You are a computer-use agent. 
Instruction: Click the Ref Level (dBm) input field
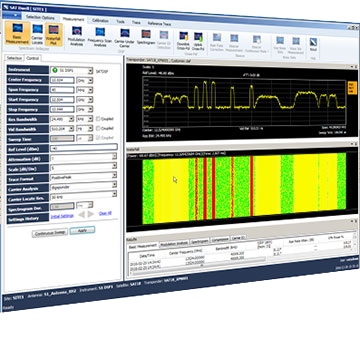83,147
